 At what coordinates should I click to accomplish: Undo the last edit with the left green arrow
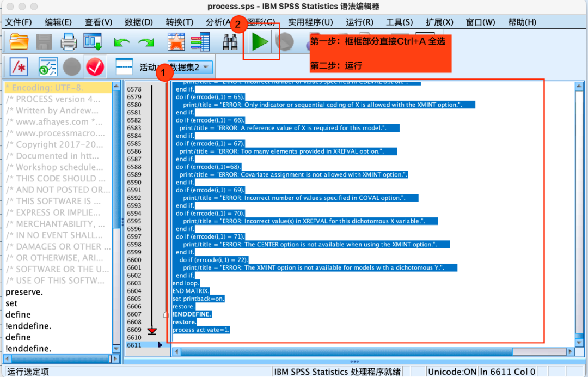[x=121, y=42]
